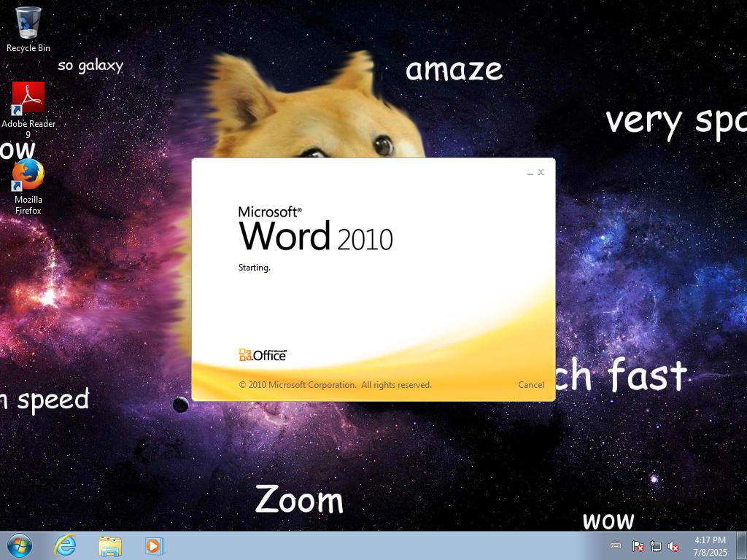Click the touch keyboard tray icon
Viewport: 747px width, 560px height.
616,546
